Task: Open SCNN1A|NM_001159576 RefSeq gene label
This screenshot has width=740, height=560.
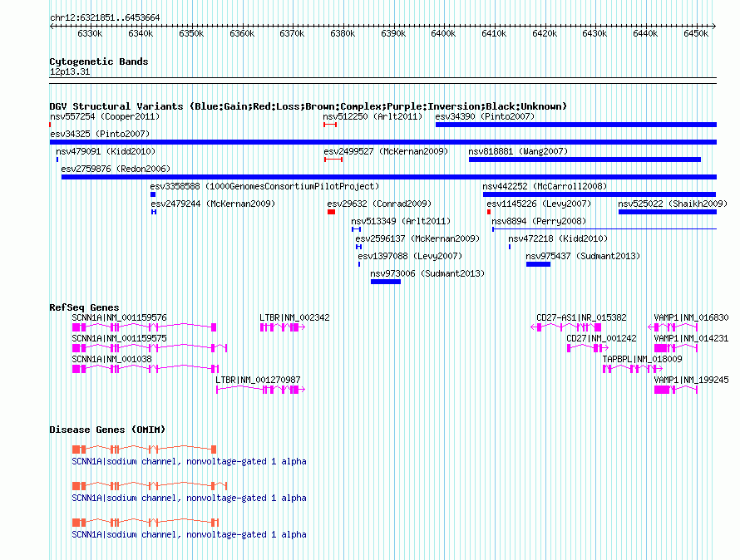Action: 119,318
